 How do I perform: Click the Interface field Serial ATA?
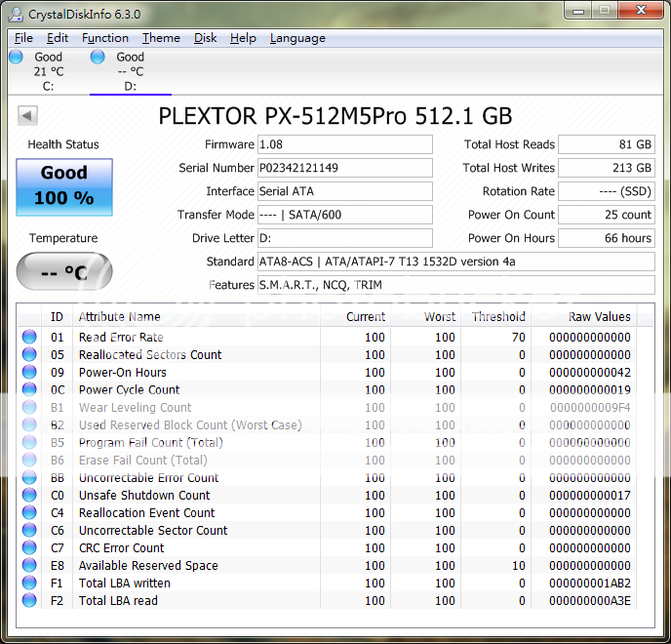coord(345,191)
